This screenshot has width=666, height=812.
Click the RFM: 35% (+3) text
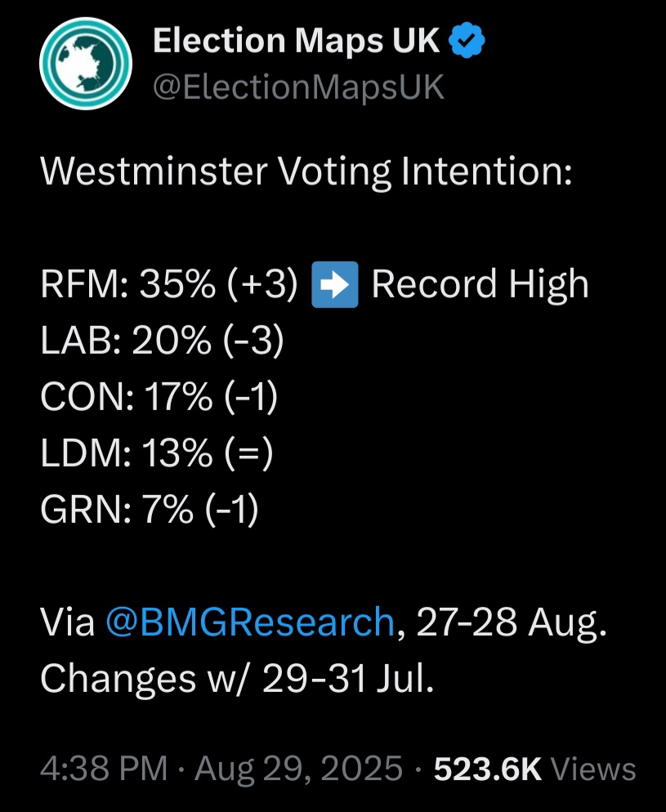coord(169,284)
